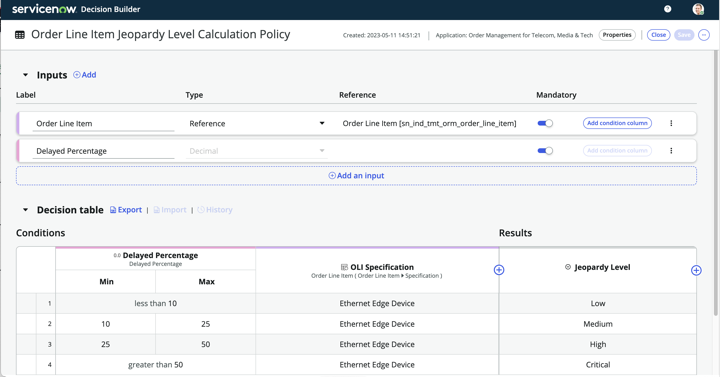720x377 pixels.
Task: Select the Delayed Percentage column header
Action: click(x=156, y=259)
